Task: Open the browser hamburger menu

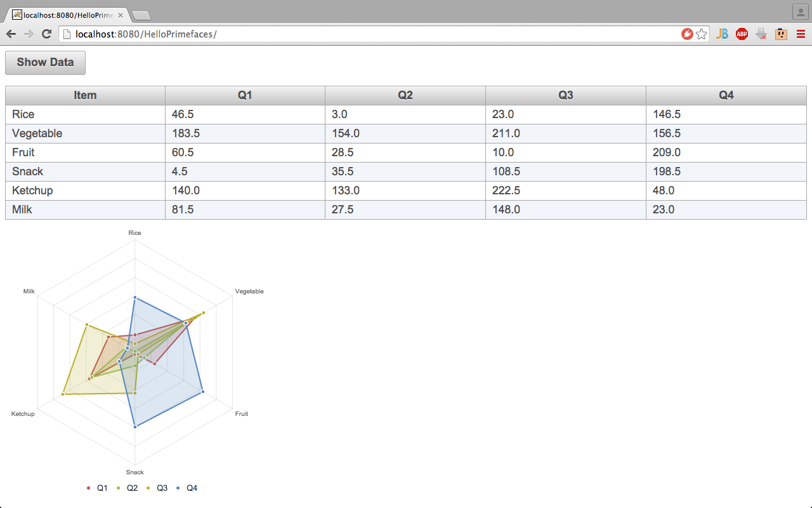Action: 800,34
